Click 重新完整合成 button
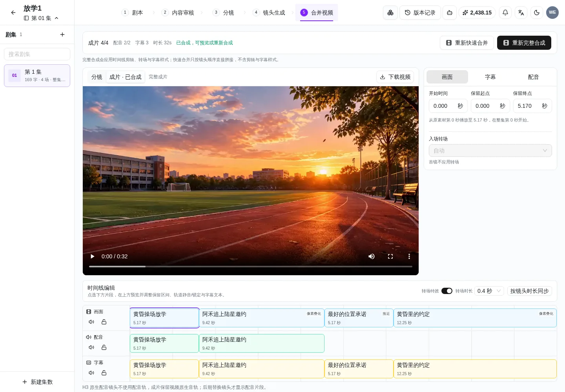Viewport: 565px width, 392px height. pos(524,43)
